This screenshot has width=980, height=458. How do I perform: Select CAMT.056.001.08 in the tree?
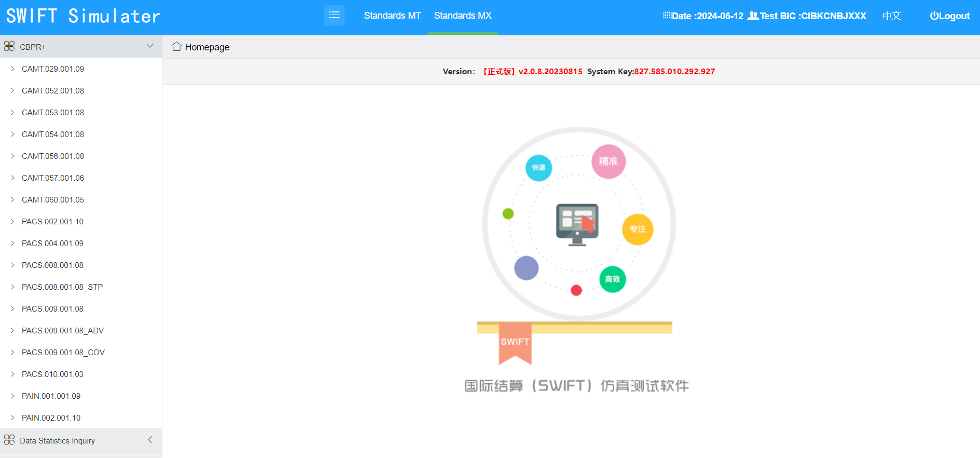[53, 156]
